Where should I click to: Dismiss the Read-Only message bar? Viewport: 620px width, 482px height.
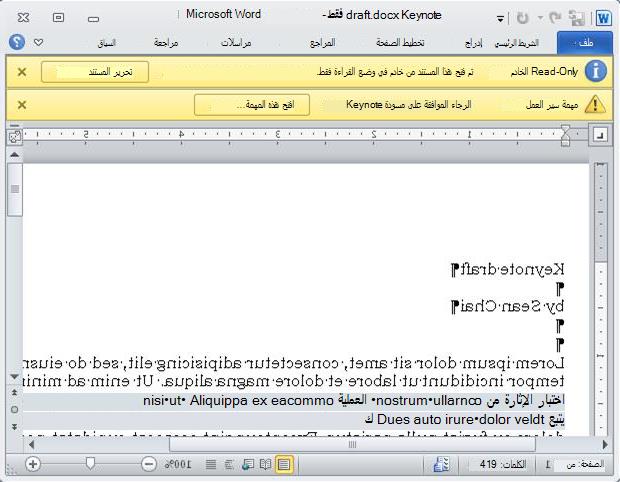tap(22, 72)
